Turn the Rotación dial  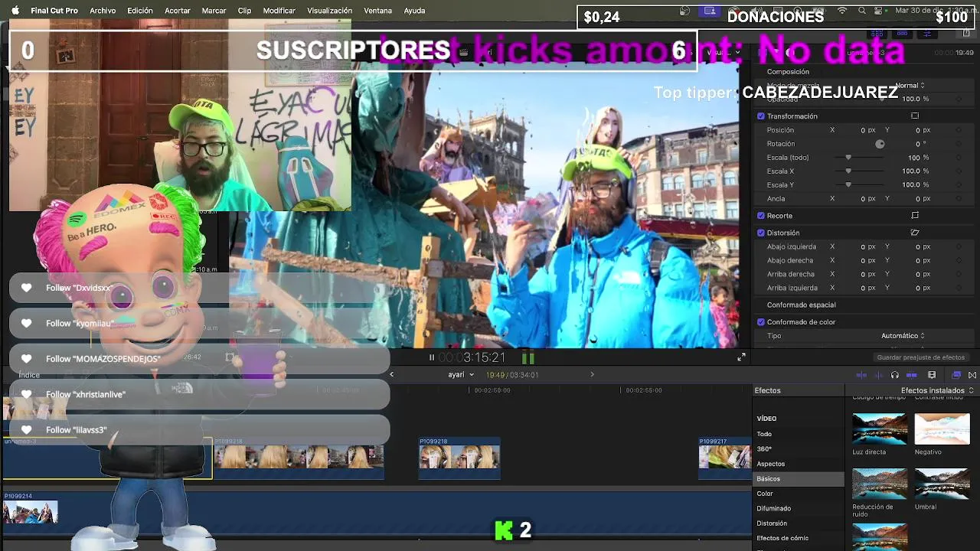(880, 144)
